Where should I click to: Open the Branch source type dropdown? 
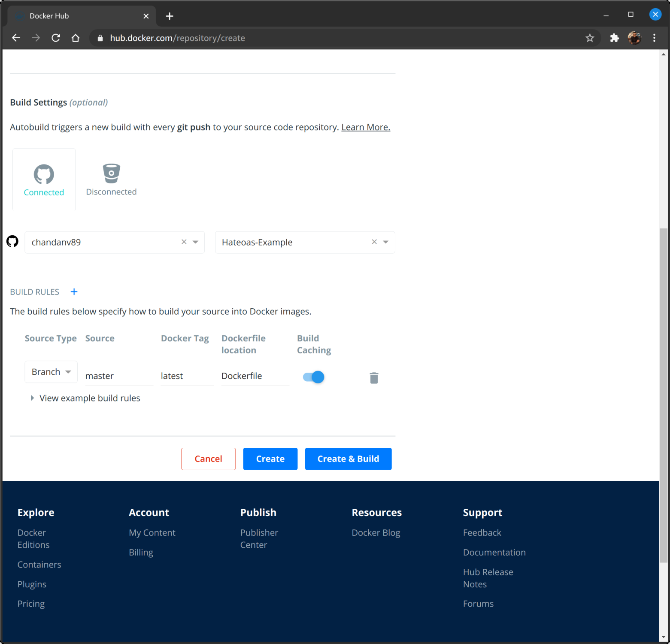tap(51, 371)
